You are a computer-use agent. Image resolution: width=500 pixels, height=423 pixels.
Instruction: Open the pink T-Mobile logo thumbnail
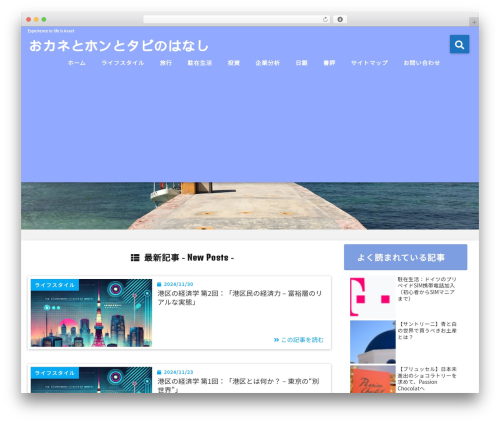pos(373,296)
